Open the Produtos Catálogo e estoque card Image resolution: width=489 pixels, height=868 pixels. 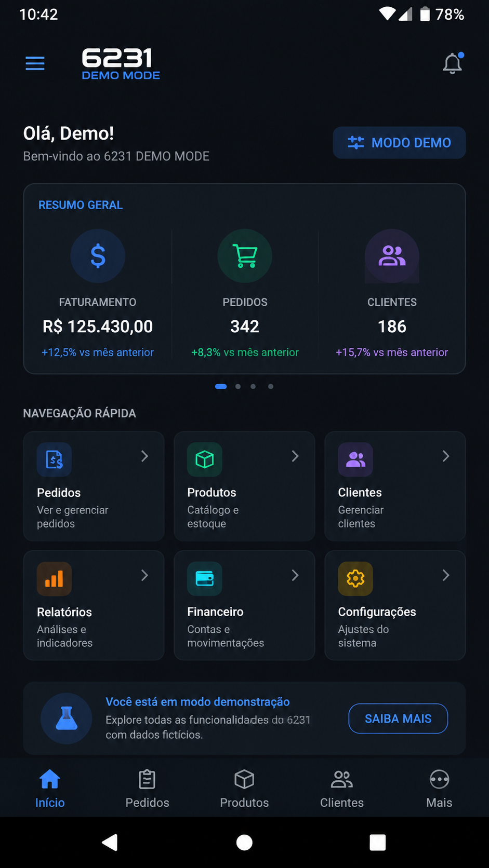pos(245,486)
